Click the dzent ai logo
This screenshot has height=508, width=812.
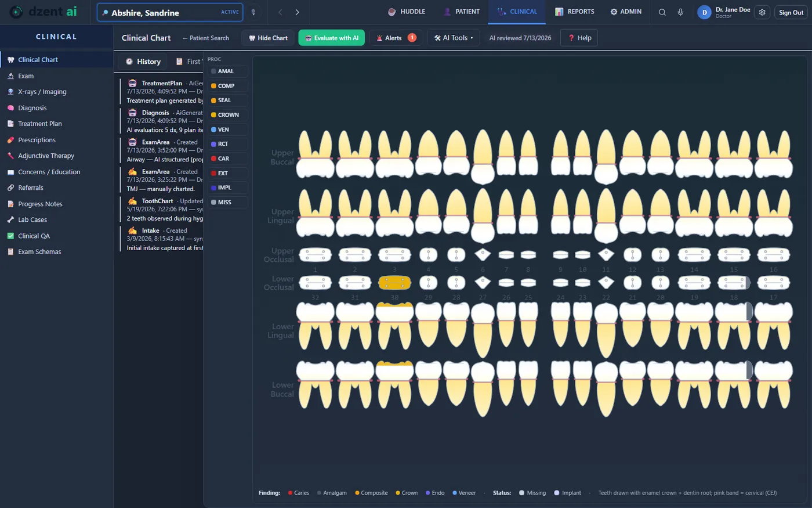tap(43, 12)
